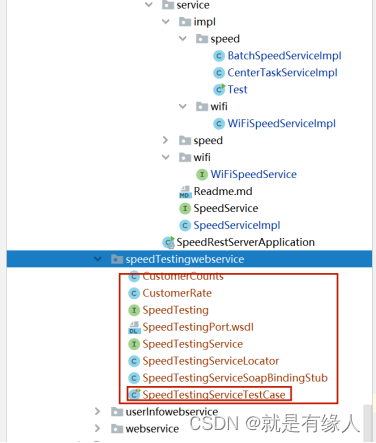Select the webservice package
Screen dimensions: 376x443
point(152,429)
